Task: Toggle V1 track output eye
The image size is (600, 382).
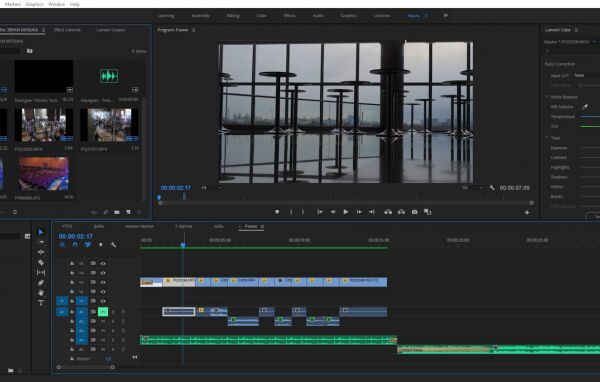Action: pyautogui.click(x=103, y=301)
